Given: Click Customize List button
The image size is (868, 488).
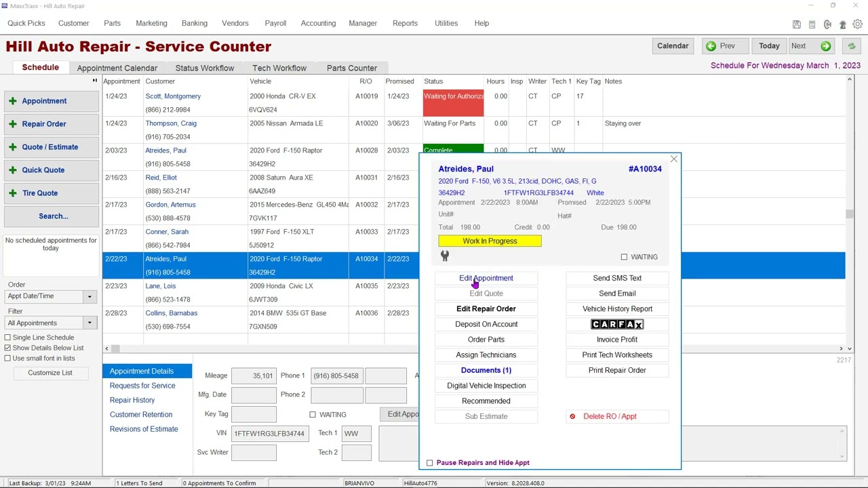Looking at the screenshot, I should coord(50,373).
